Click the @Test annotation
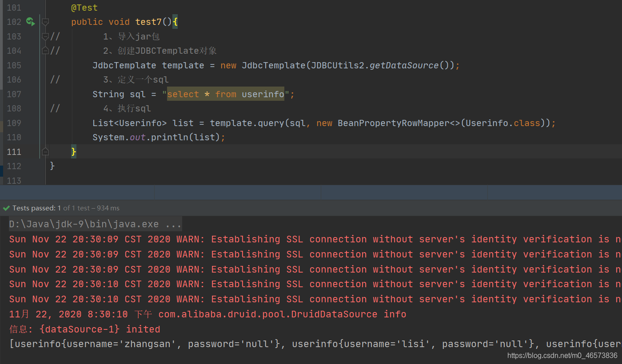 84,8
